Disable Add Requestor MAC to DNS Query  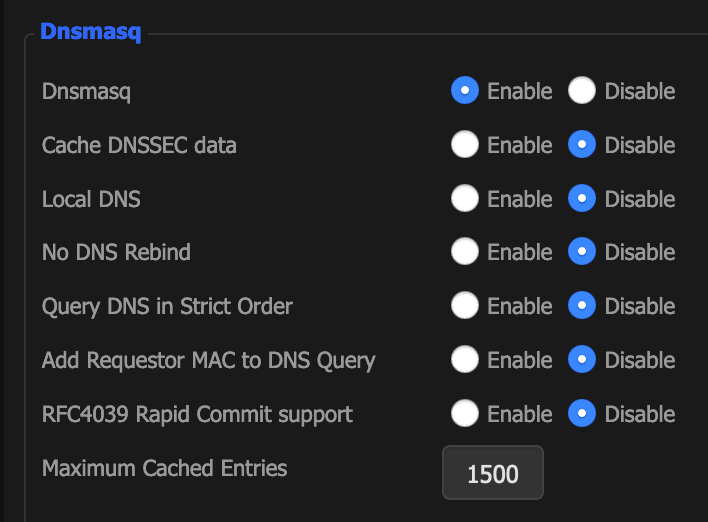pos(582,359)
